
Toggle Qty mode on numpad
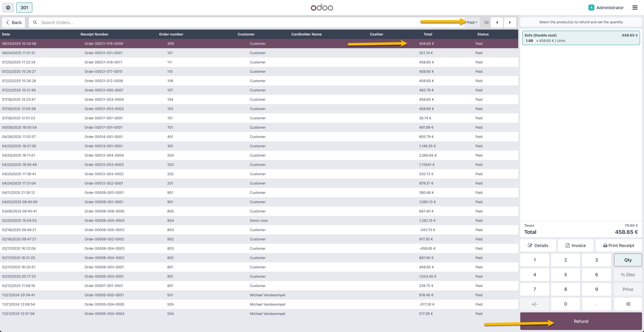(628, 260)
